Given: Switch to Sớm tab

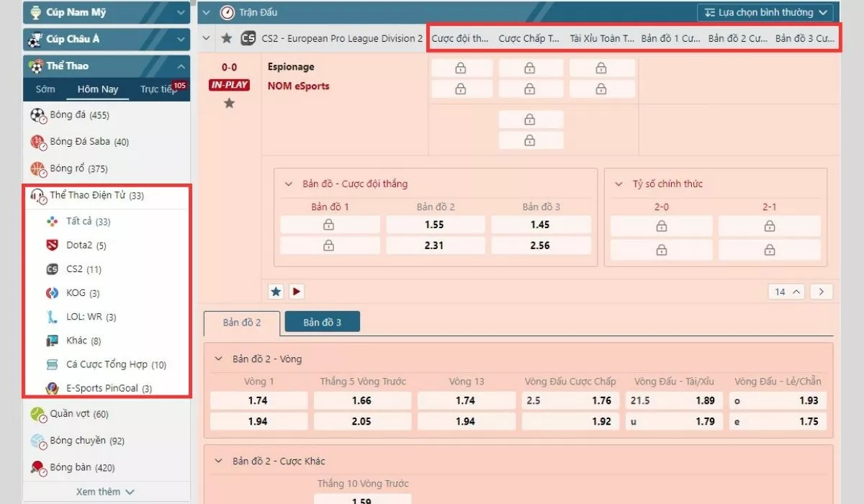Looking at the screenshot, I should [x=45, y=89].
